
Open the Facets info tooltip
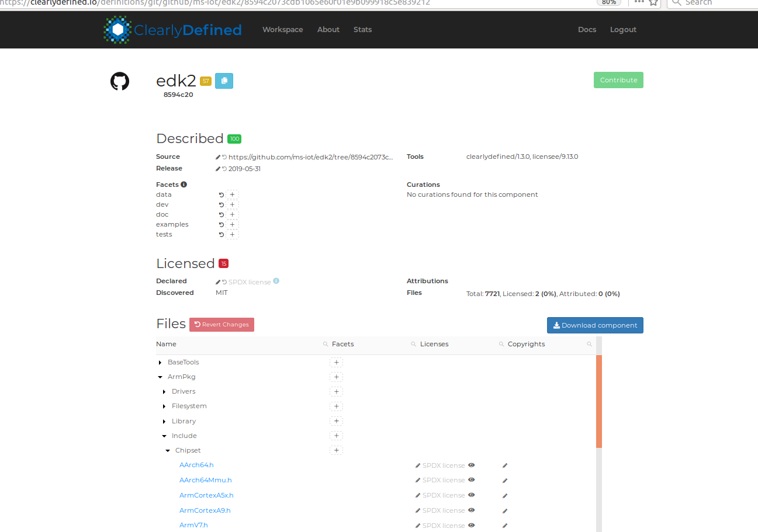[185, 183]
